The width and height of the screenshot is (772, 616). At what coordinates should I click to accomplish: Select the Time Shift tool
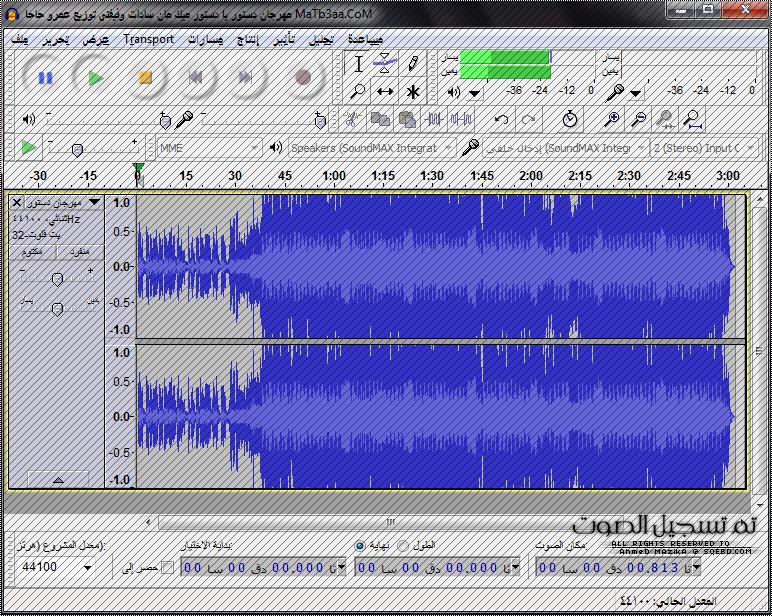pyautogui.click(x=385, y=91)
